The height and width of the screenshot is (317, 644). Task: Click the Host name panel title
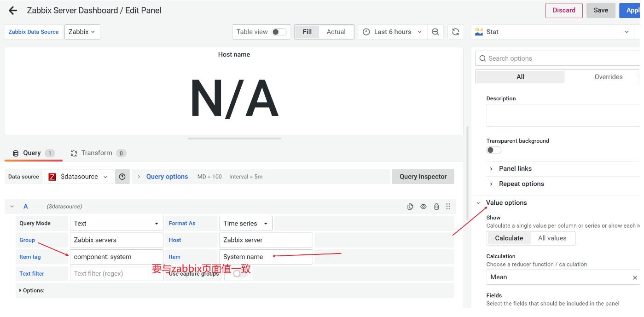tap(234, 54)
